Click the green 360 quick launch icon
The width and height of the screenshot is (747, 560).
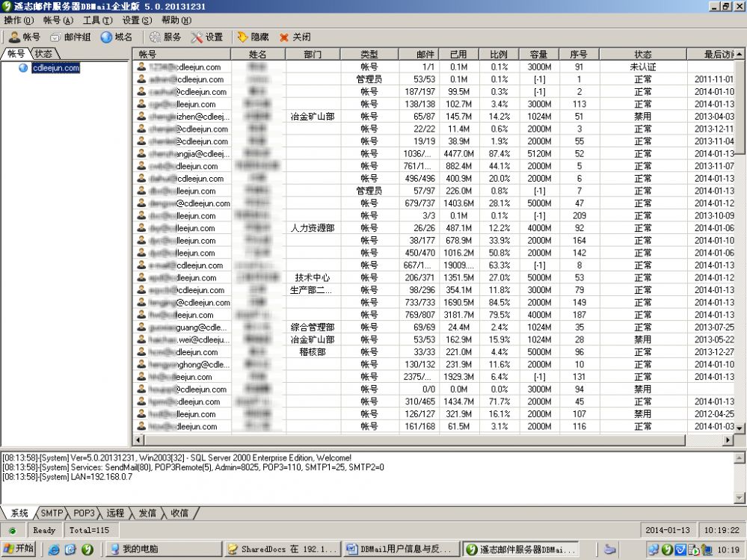[x=87, y=549]
